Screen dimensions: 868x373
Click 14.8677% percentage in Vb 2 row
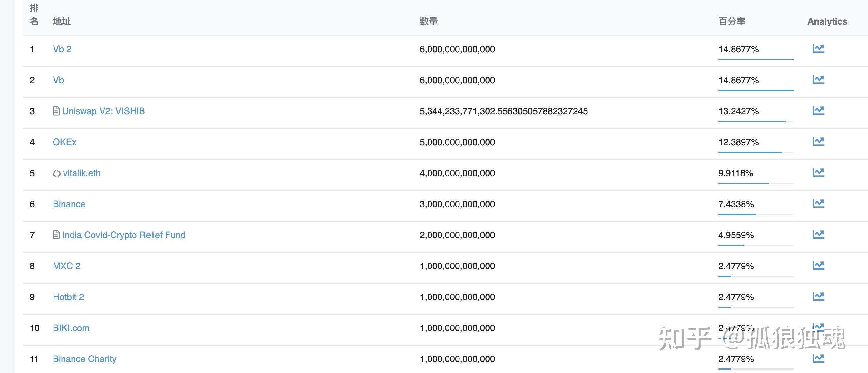pyautogui.click(x=739, y=50)
